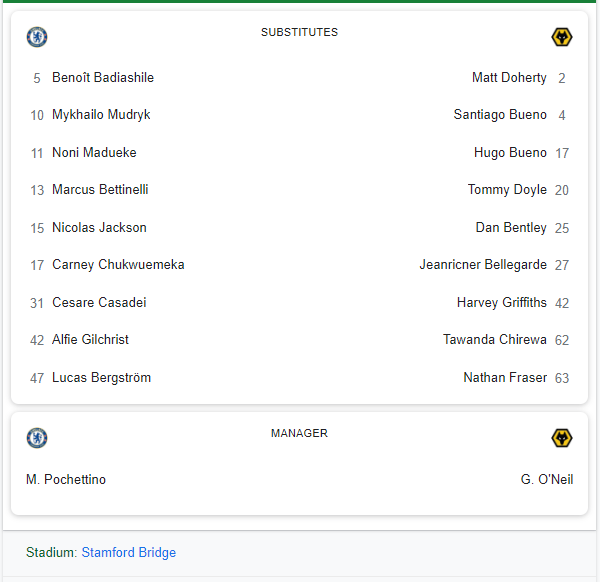
Task: Open the Stamford Bridge stadium link
Action: (x=129, y=553)
